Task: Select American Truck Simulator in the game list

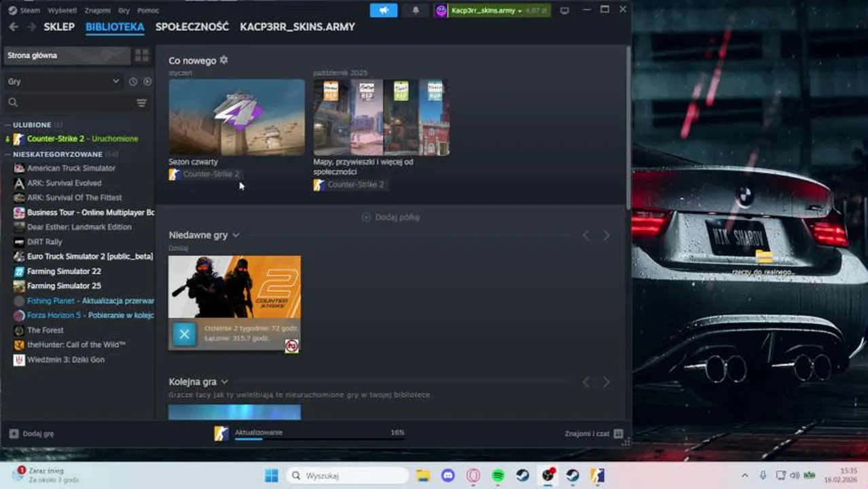Action: (x=71, y=168)
